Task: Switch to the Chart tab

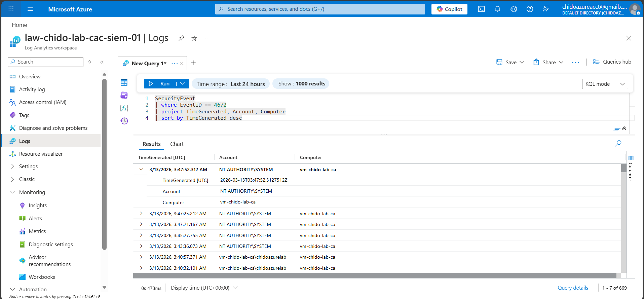Action: click(177, 144)
